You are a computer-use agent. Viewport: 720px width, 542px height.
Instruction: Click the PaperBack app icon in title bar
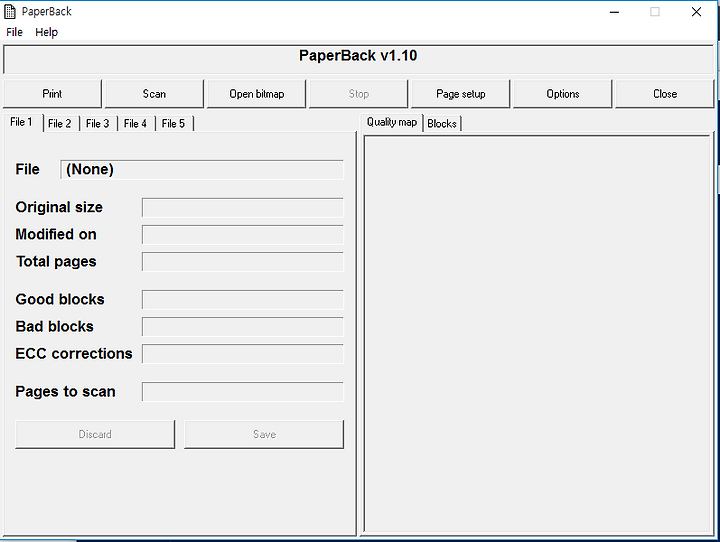[10, 11]
